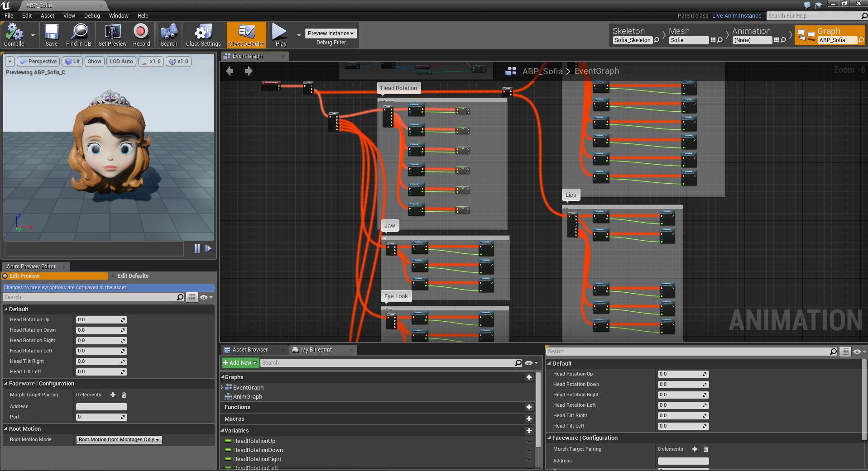The width and height of the screenshot is (868, 471).
Task: Open the Lit view mode menu
Action: pyautogui.click(x=72, y=62)
